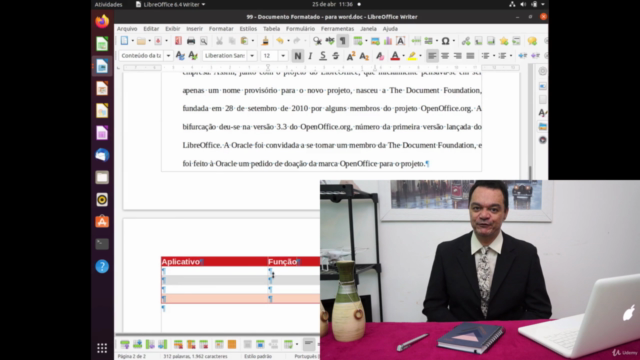The height and width of the screenshot is (360, 640).
Task: Open the font name dropdown
Action: 252,56
